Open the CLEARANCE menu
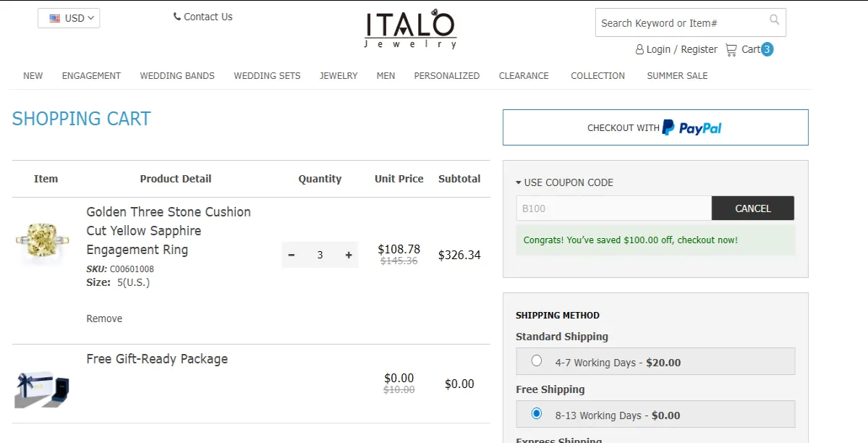The height and width of the screenshot is (443, 868). [524, 75]
